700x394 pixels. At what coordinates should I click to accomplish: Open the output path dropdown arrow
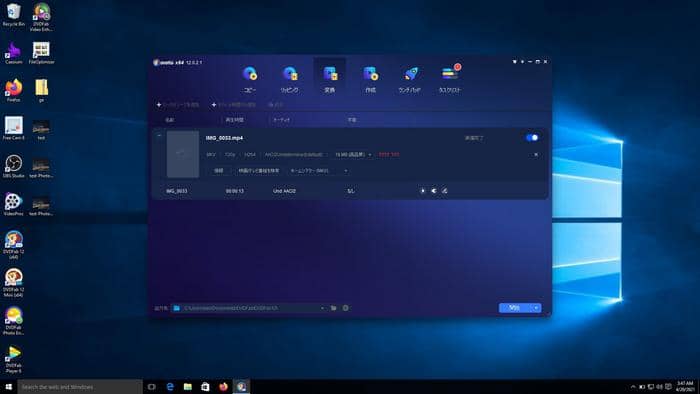(x=322, y=308)
